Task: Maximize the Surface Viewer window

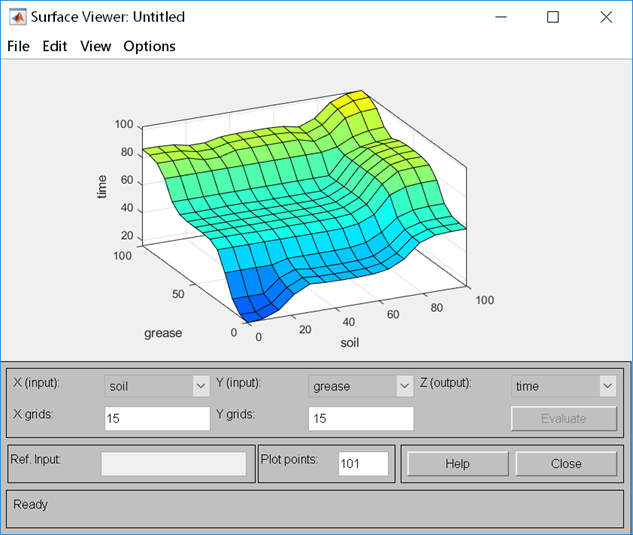Action: (553, 17)
